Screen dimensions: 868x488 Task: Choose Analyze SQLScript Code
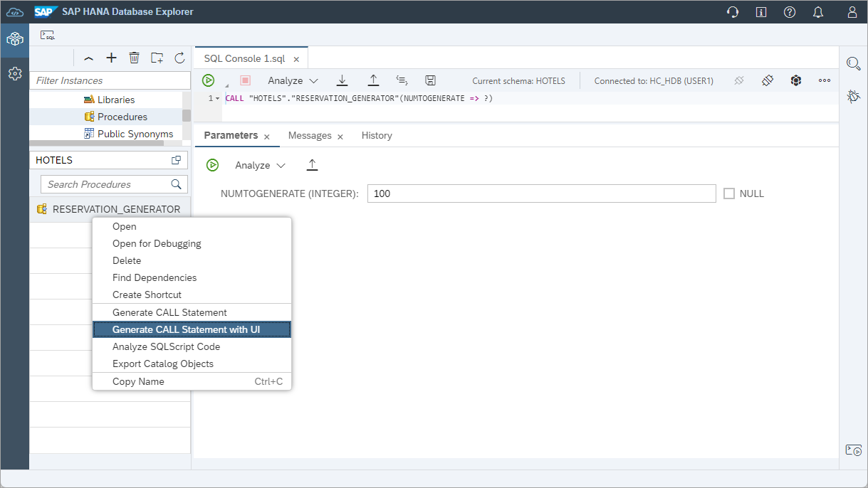coord(192,346)
